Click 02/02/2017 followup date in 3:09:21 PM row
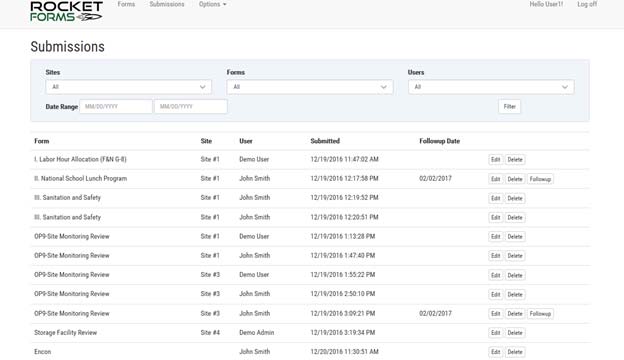This screenshot has width=624, height=360. pos(435,313)
